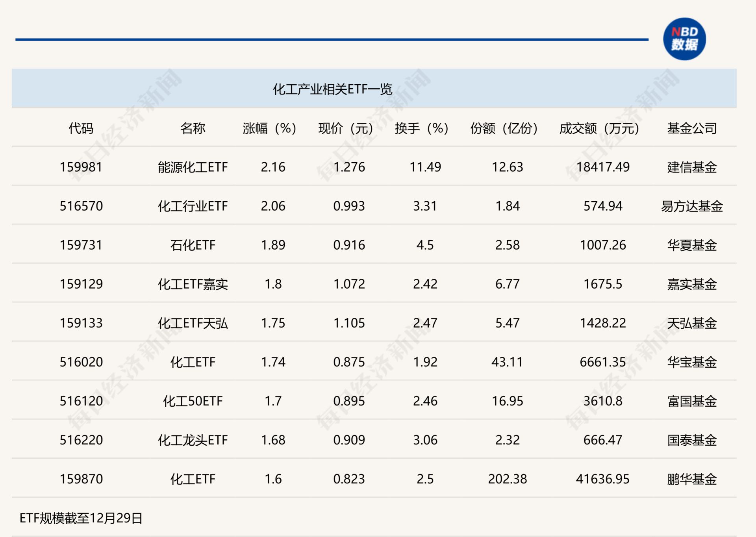Image resolution: width=756 pixels, height=537 pixels.
Task: Select fund code 159981
Action: point(81,167)
